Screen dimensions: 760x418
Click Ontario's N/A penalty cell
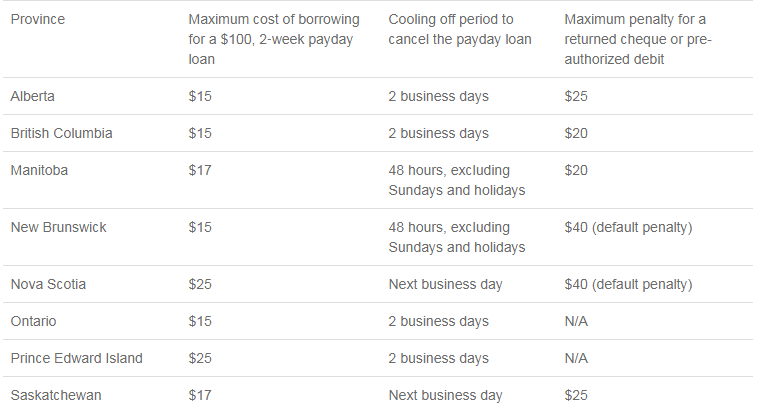576,321
